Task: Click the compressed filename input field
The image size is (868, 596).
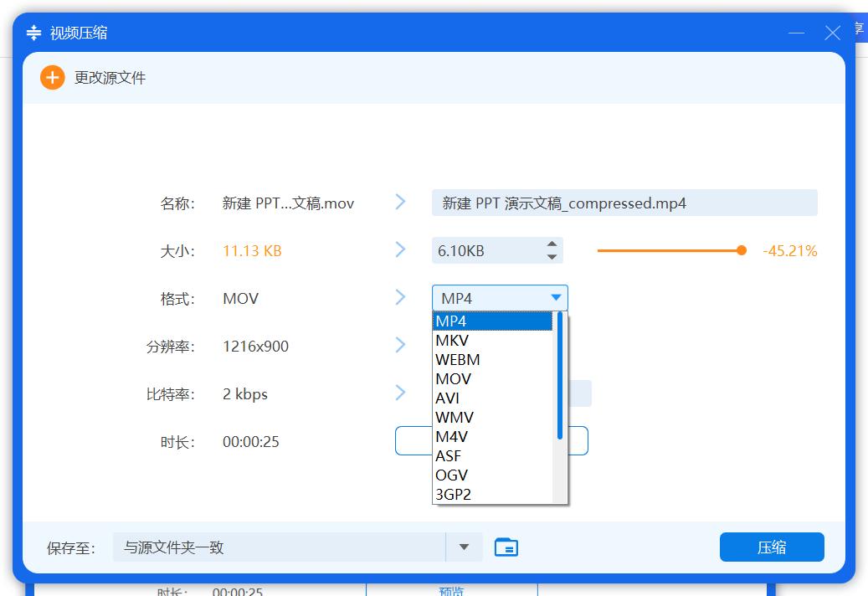Action: pos(624,202)
